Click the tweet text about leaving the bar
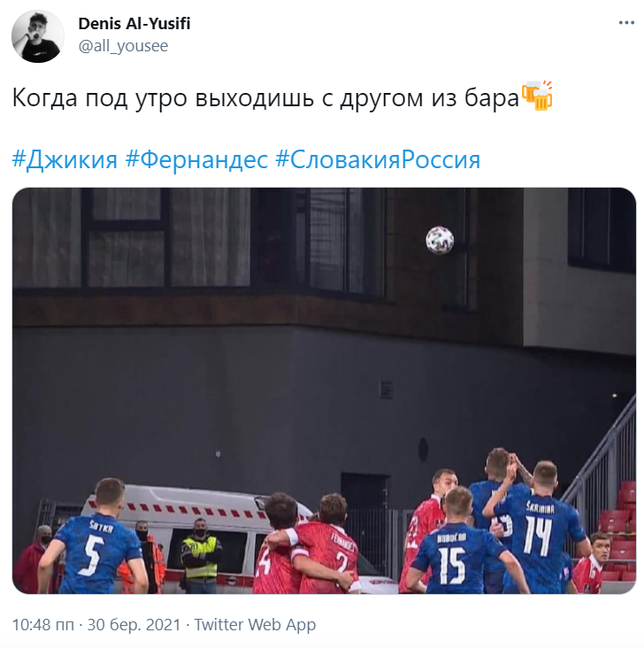 tap(265, 98)
